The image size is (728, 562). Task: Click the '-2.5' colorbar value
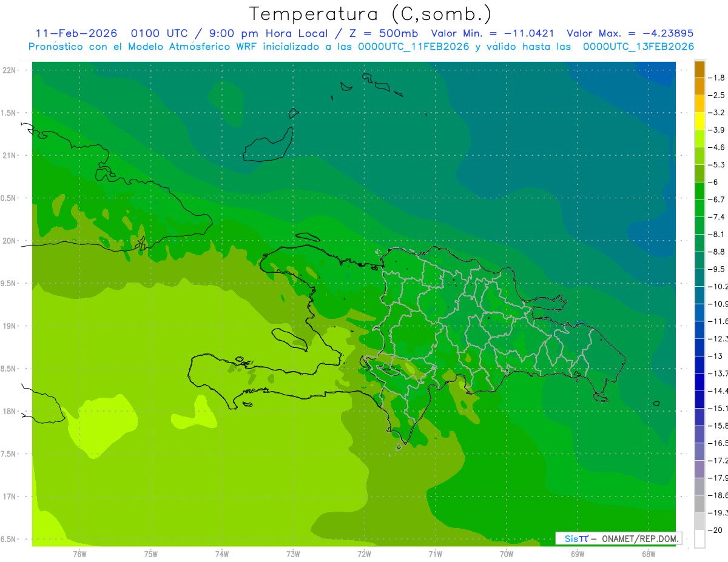point(718,95)
